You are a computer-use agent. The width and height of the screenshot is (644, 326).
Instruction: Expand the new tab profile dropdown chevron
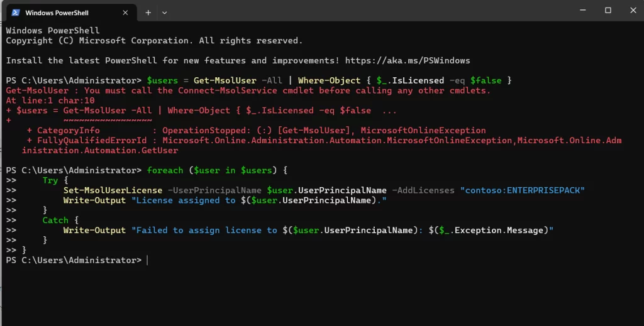165,12
